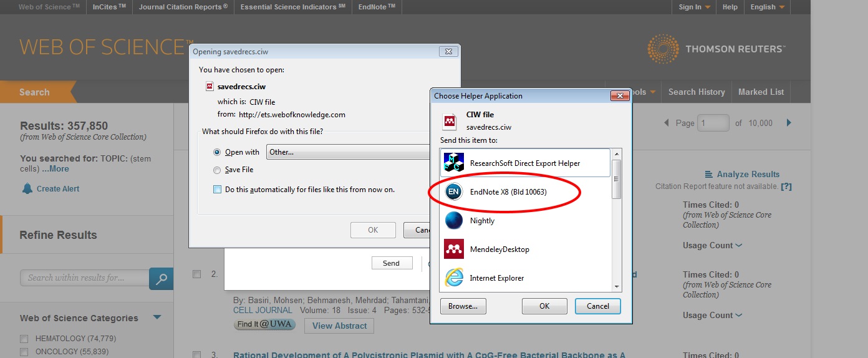Open Essential Science Indicators tab
Screen dimensions: 868x358
293,7
